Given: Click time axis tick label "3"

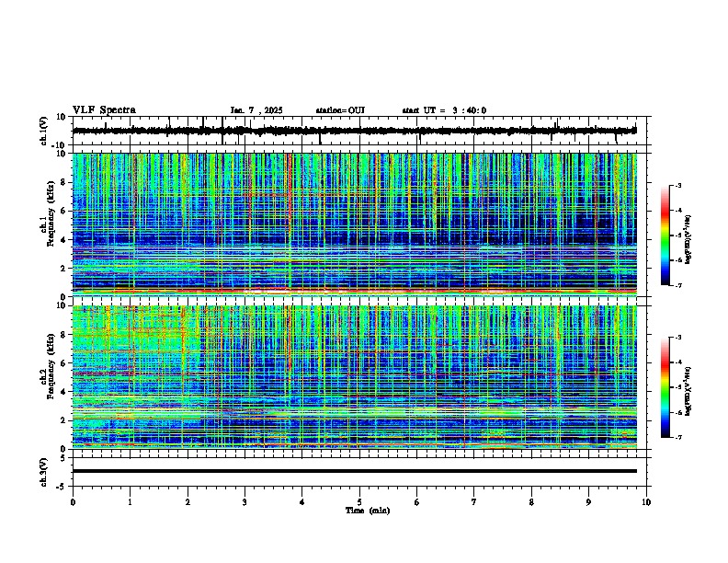Looking at the screenshot, I should pyautogui.click(x=245, y=502).
